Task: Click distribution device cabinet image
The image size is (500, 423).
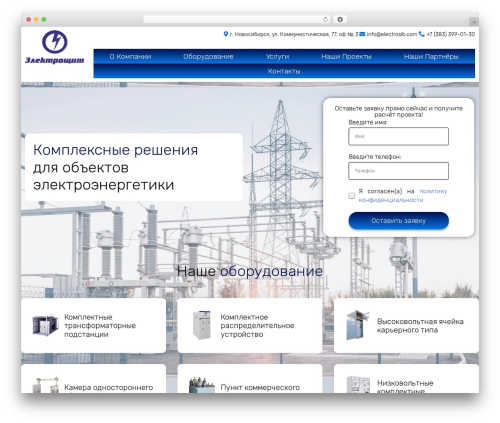Action: (x=202, y=325)
